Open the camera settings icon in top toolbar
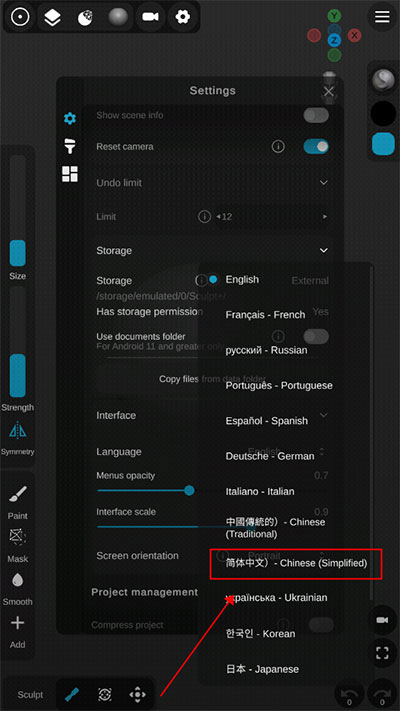Viewport: 400px width, 711px height. coord(150,17)
